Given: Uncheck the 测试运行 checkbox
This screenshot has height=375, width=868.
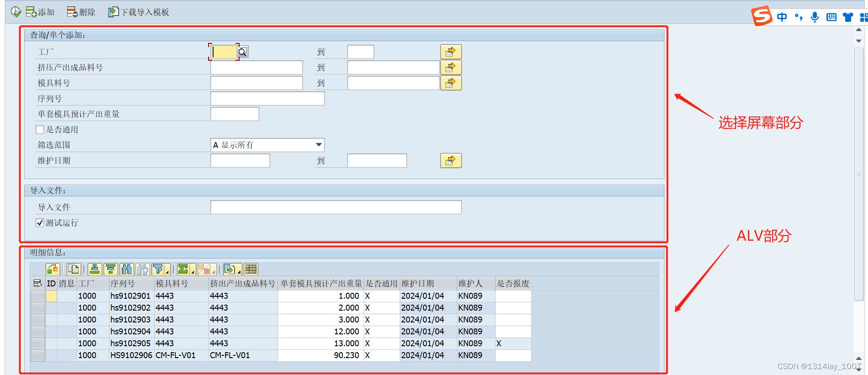Looking at the screenshot, I should click(x=40, y=223).
